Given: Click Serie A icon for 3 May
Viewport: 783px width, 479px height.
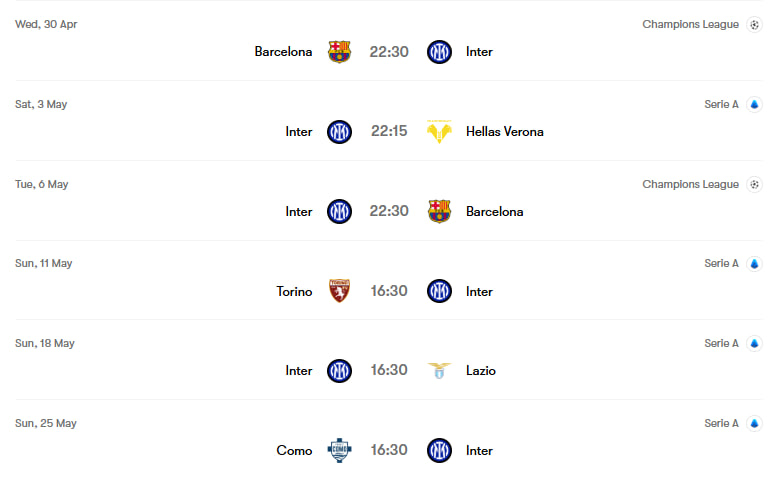Looking at the screenshot, I should (x=754, y=104).
